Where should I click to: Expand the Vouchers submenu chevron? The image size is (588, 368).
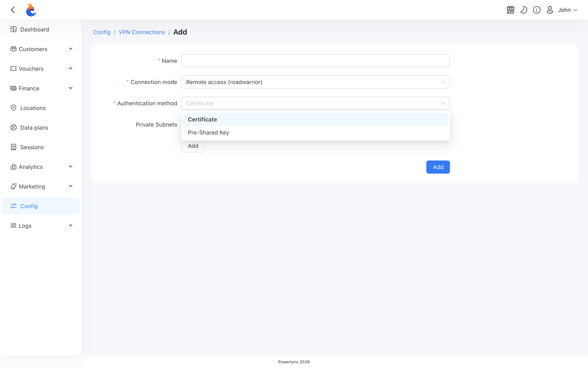[71, 69]
